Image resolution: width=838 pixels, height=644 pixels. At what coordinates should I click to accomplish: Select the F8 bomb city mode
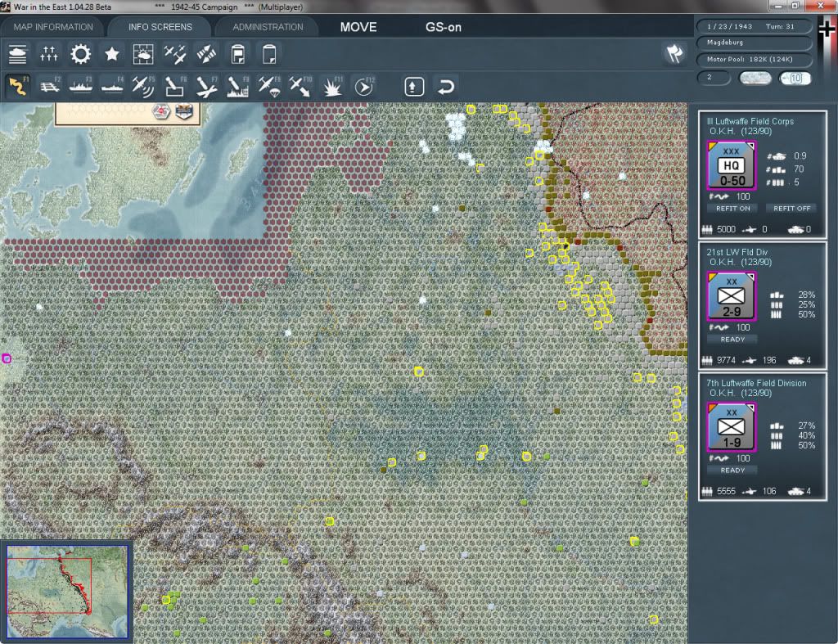click(238, 86)
